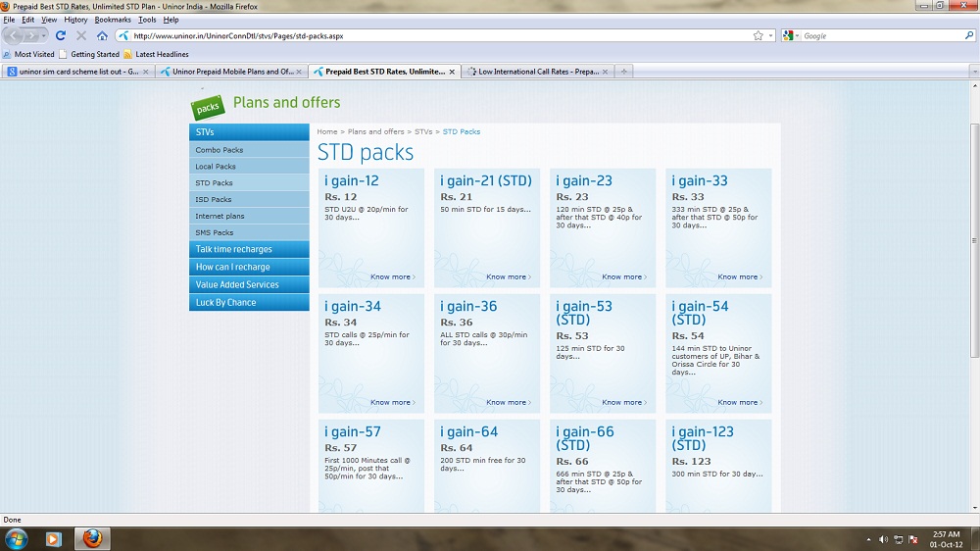Click the green packs logo icon
980x551 pixels.
208,108
